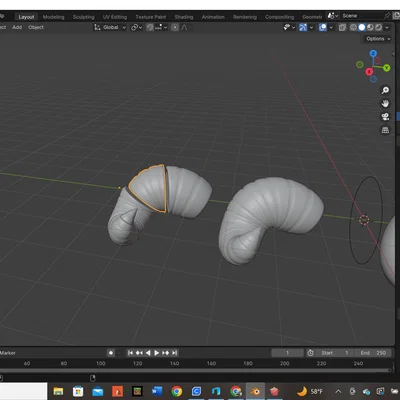Screen dimensions: 400x400
Task: Click the timeline horizontal scrollbar
Action: tap(195, 370)
